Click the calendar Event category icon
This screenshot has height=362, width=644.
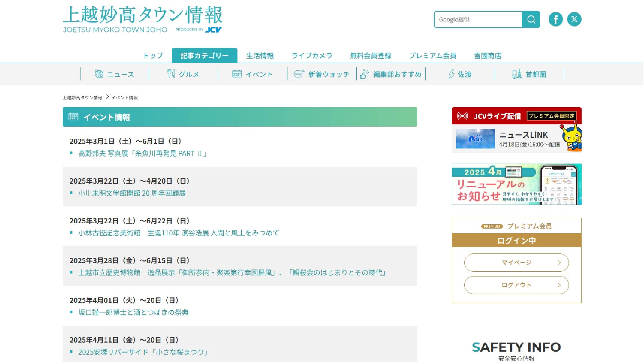point(237,74)
